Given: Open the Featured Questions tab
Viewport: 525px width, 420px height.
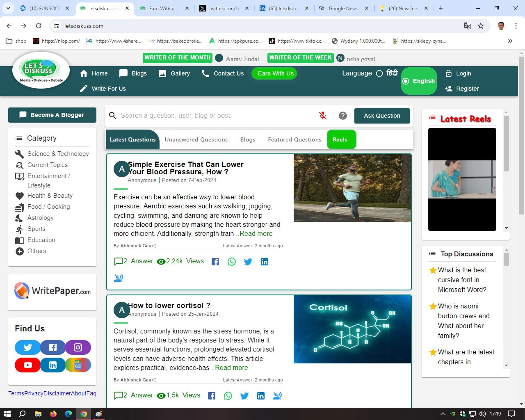Looking at the screenshot, I should (294, 139).
